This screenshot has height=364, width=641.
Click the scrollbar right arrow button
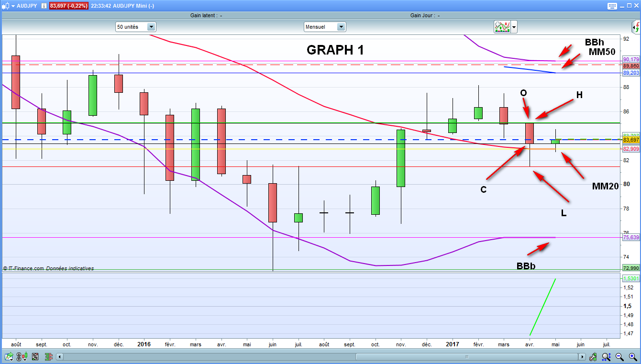coord(582,357)
